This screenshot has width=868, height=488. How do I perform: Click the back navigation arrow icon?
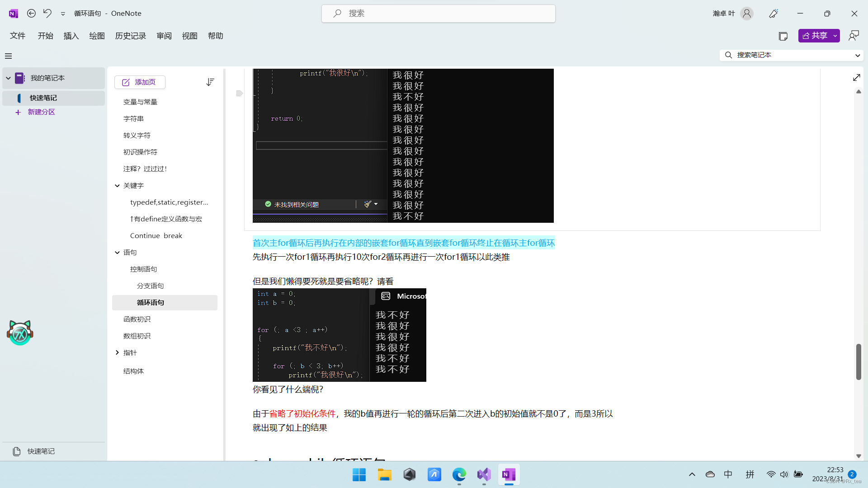[31, 13]
